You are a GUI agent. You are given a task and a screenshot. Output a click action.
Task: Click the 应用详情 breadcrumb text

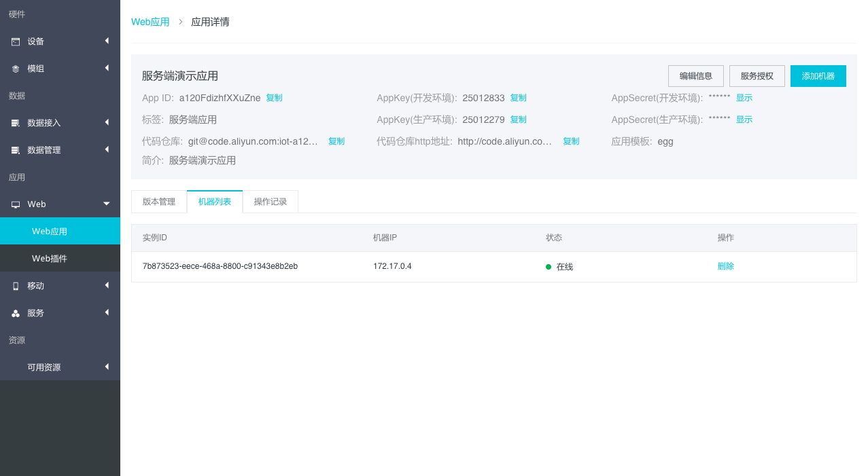point(210,22)
